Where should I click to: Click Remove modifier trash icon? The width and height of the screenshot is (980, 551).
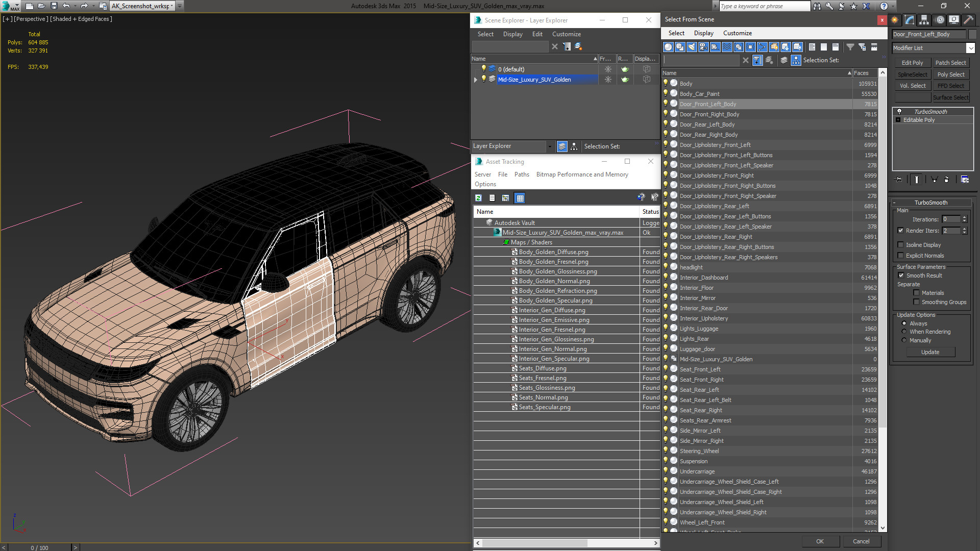pyautogui.click(x=946, y=180)
